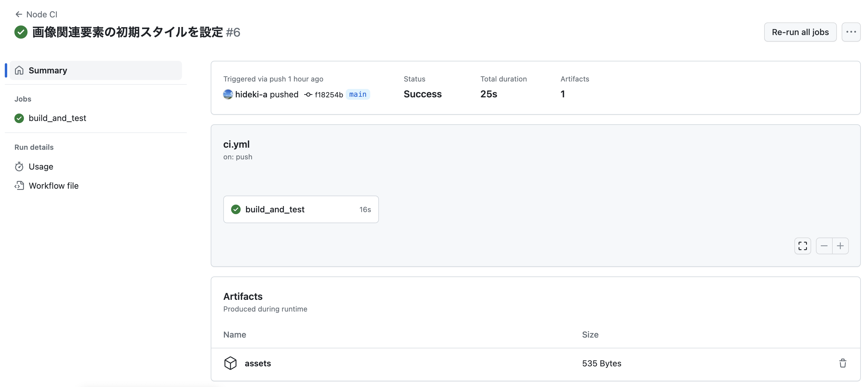Image resolution: width=868 pixels, height=387 pixels.
Task: Select the build_and_test job in the sidebar
Action: 57,118
